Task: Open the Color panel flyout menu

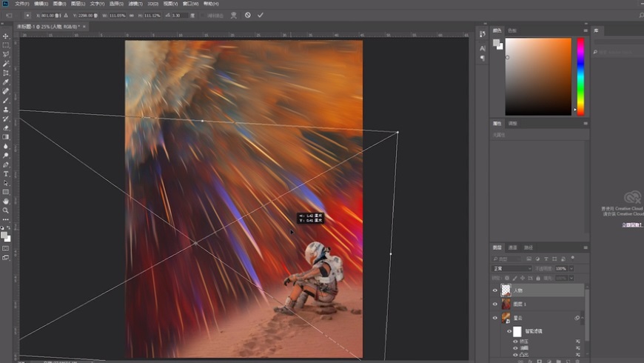Action: click(586, 30)
